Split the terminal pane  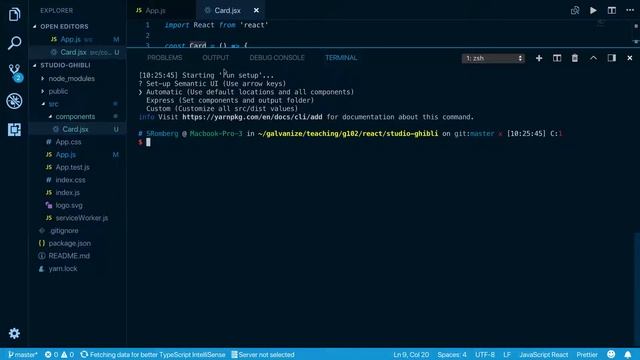[557, 58]
